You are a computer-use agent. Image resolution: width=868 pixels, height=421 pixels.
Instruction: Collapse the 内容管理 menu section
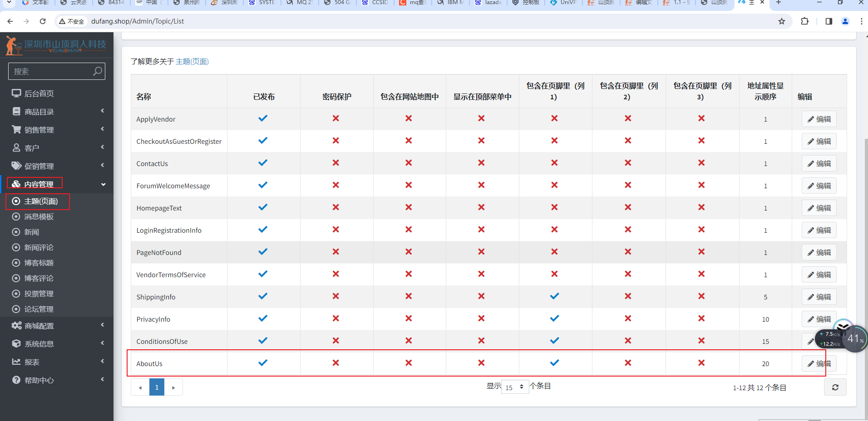(x=103, y=184)
